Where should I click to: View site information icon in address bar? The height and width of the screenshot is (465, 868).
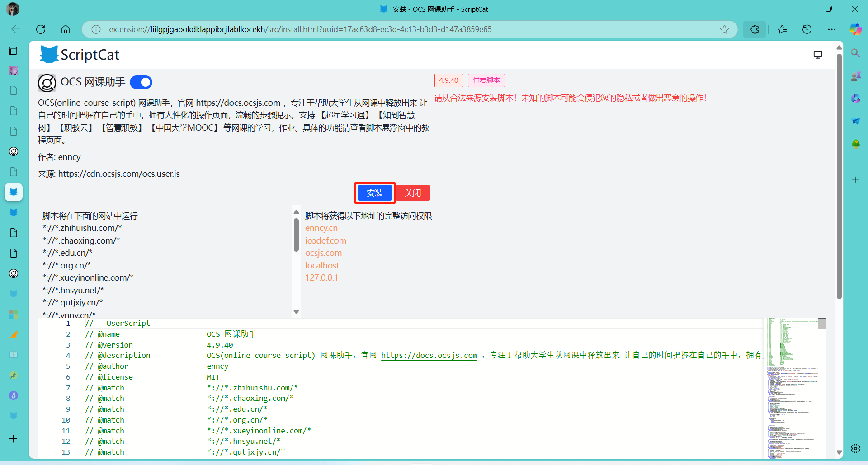pos(96,29)
